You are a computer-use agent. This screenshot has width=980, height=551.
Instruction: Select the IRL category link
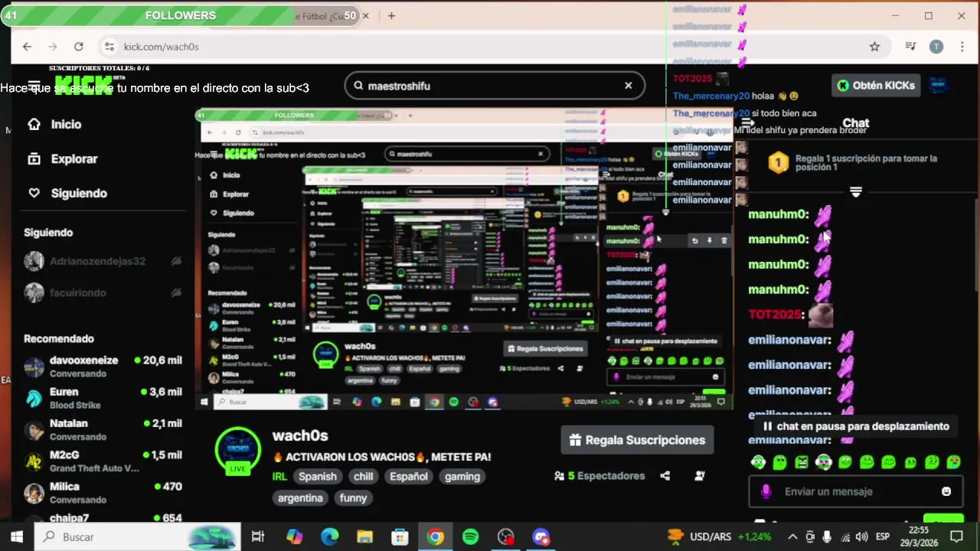click(279, 476)
